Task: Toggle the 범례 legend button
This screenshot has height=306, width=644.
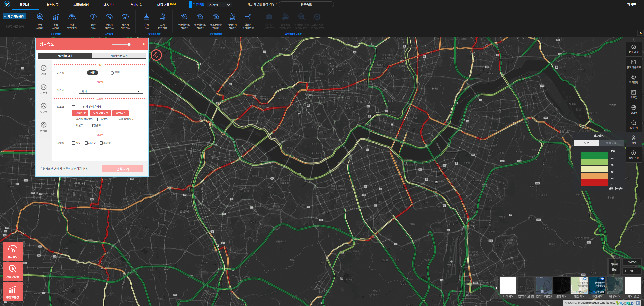Action: coord(634,140)
